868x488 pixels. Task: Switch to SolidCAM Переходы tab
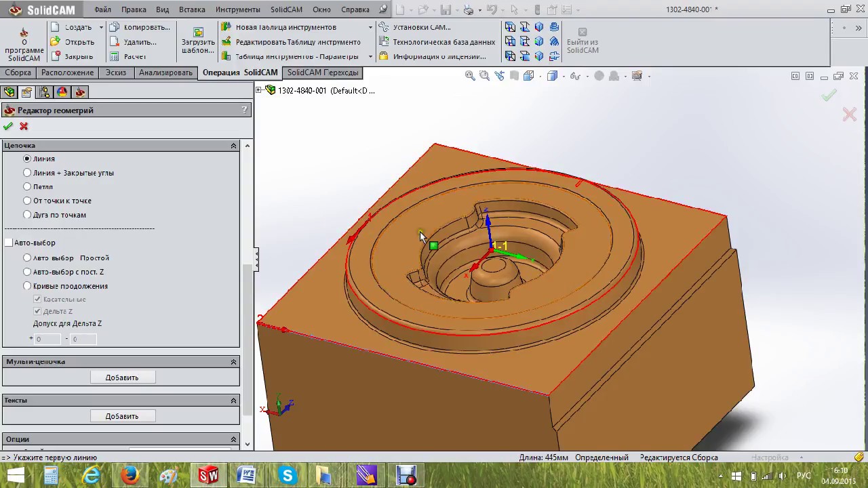[322, 73]
